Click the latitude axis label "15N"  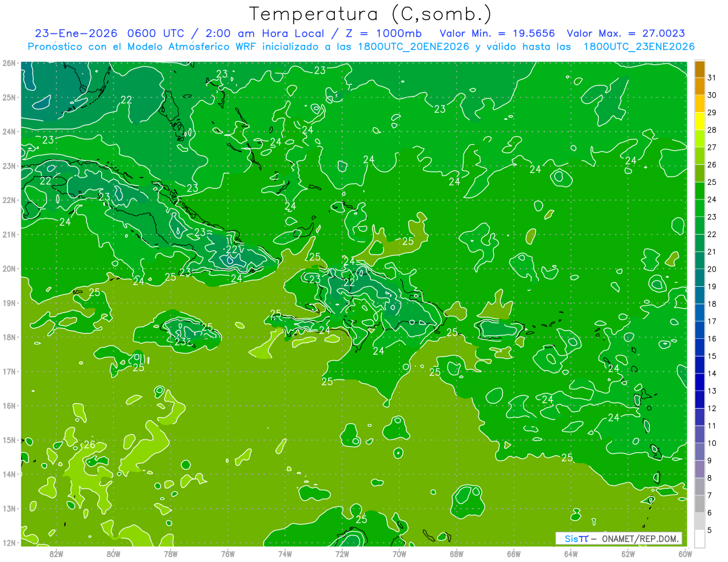click(x=8, y=440)
